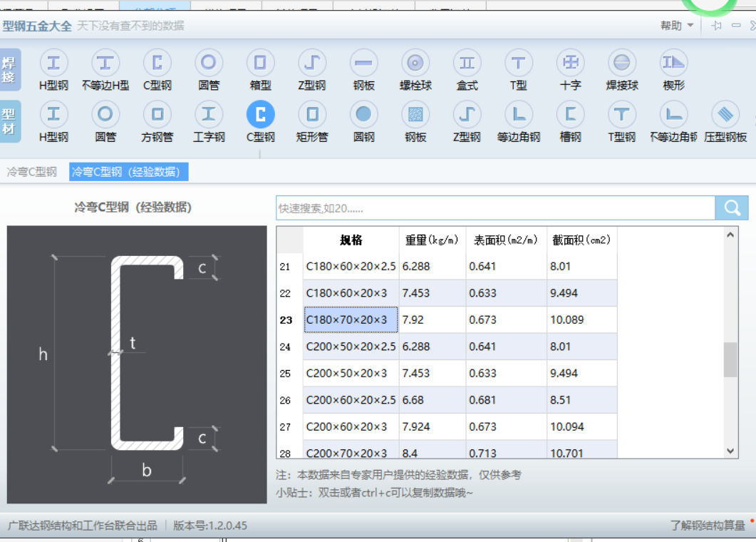
Task: Click the 重量(kg/m) column header
Action: pos(432,240)
